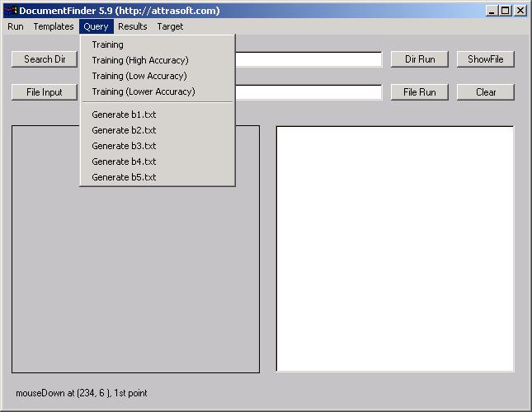This screenshot has height=412, width=532.
Task: Click the Dir Run button
Action: tap(420, 59)
